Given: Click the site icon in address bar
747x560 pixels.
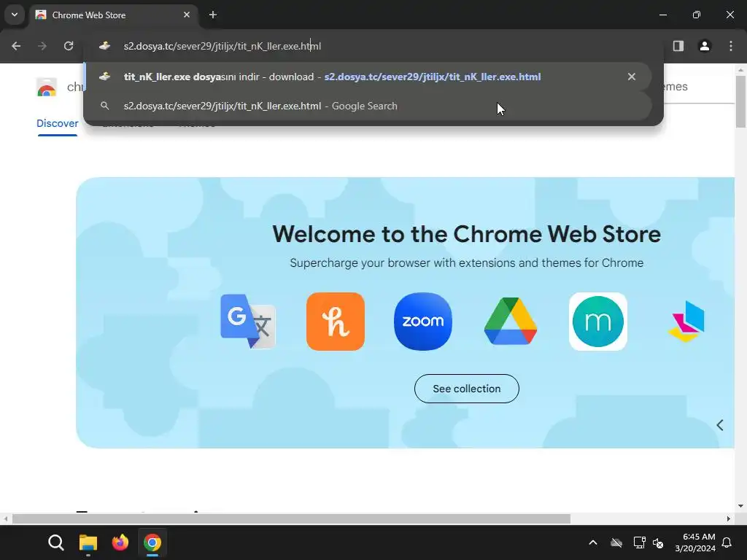Looking at the screenshot, I should (x=105, y=46).
